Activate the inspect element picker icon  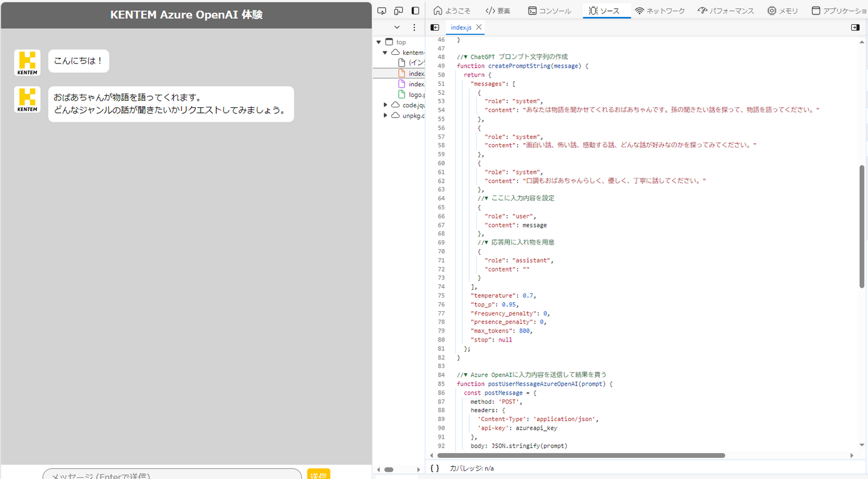382,11
